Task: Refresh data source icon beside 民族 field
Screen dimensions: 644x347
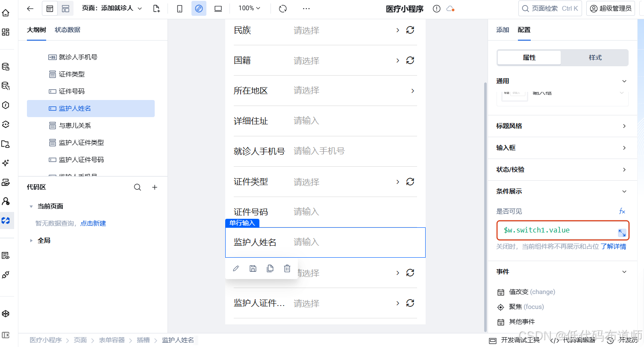Action: click(410, 30)
